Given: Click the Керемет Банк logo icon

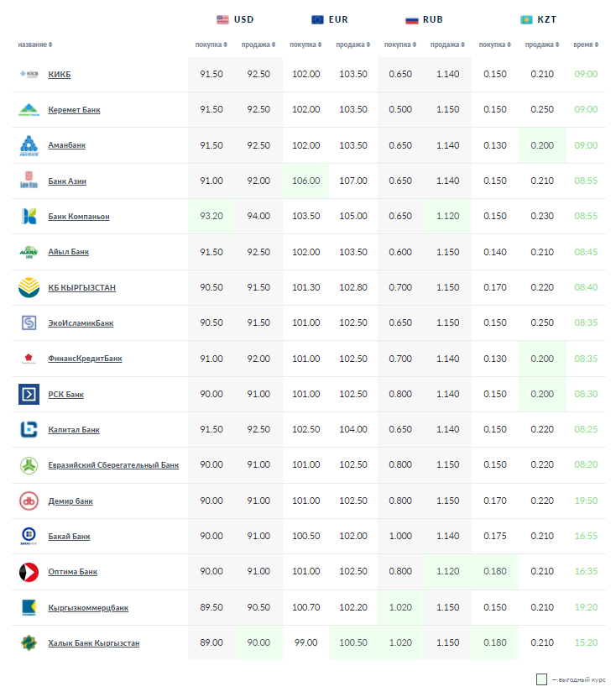Looking at the screenshot, I should (x=29, y=109).
